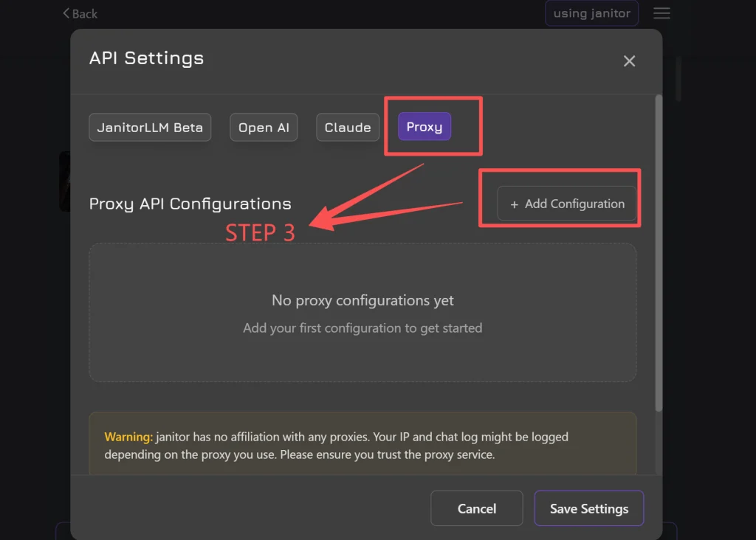756x540 pixels.
Task: Switch to the JanitorLLM Beta tab
Action: point(149,127)
